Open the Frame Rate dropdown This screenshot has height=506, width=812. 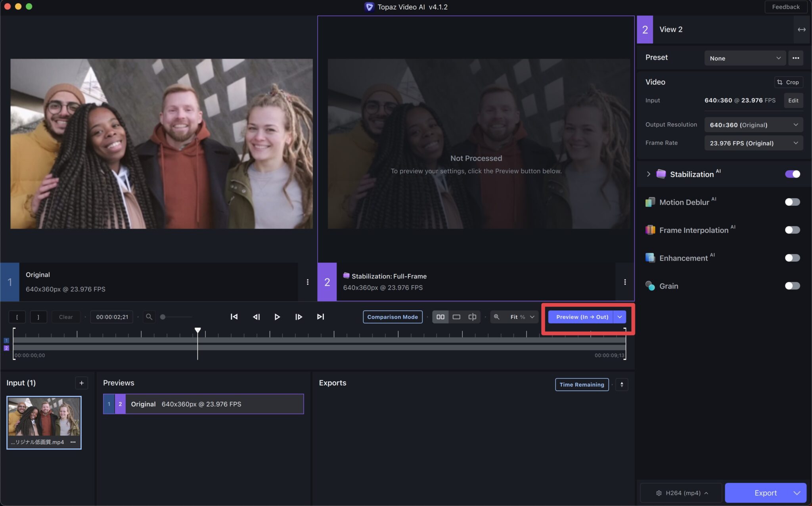[753, 143]
